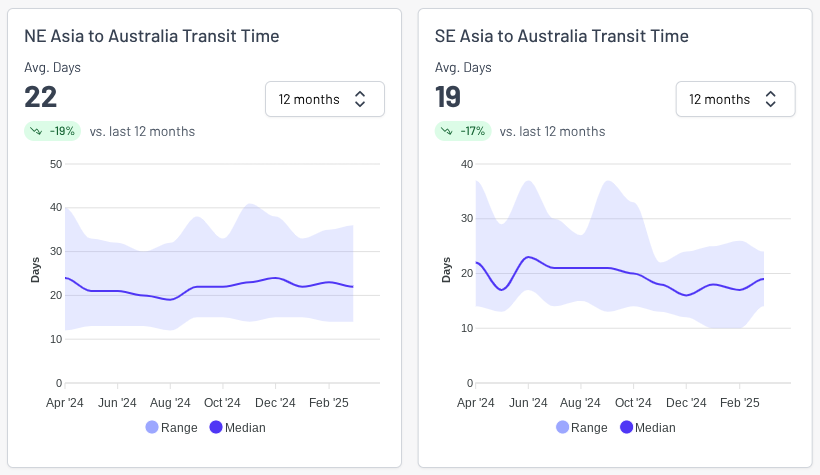
Task: Click Avg. Days label in NE Asia card
Action: coord(52,67)
